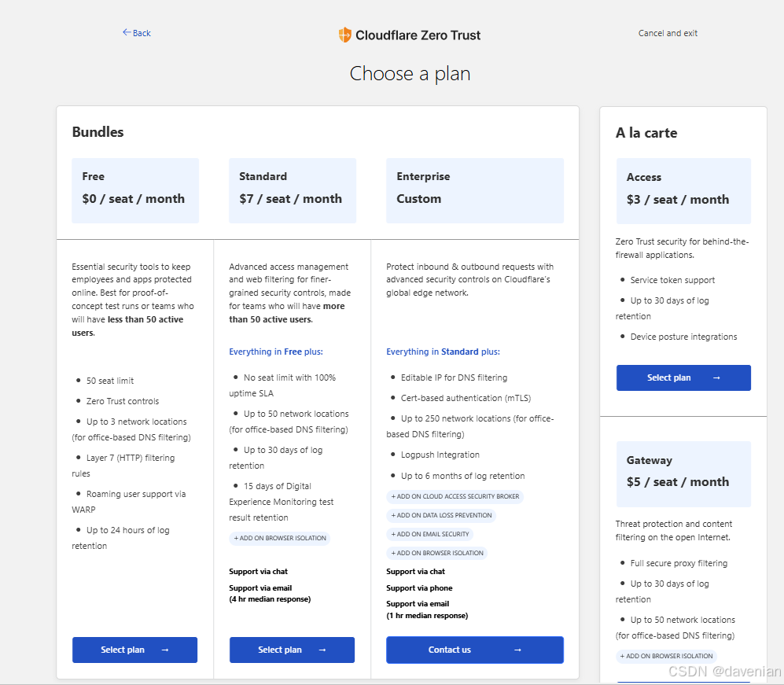Click the Back link with arrow
The width and height of the screenshot is (784, 685).
click(x=137, y=33)
